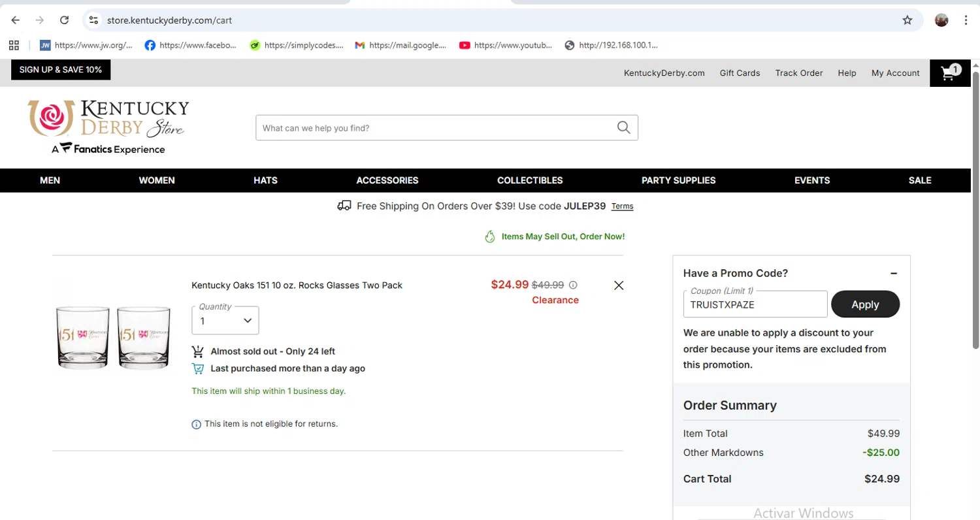Click the Item Total $49.99 value
The height and width of the screenshot is (520, 980).
883,434
